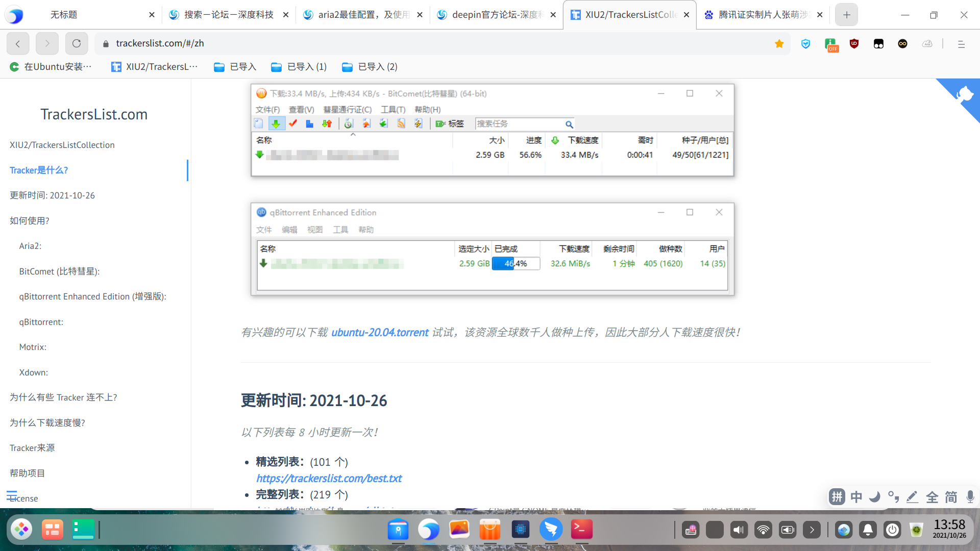Toggle simplified/traditional Chinese 简

tap(951, 497)
